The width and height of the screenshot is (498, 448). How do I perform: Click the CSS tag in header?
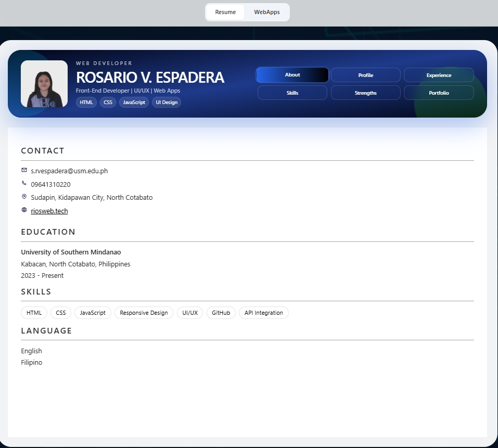coord(108,102)
